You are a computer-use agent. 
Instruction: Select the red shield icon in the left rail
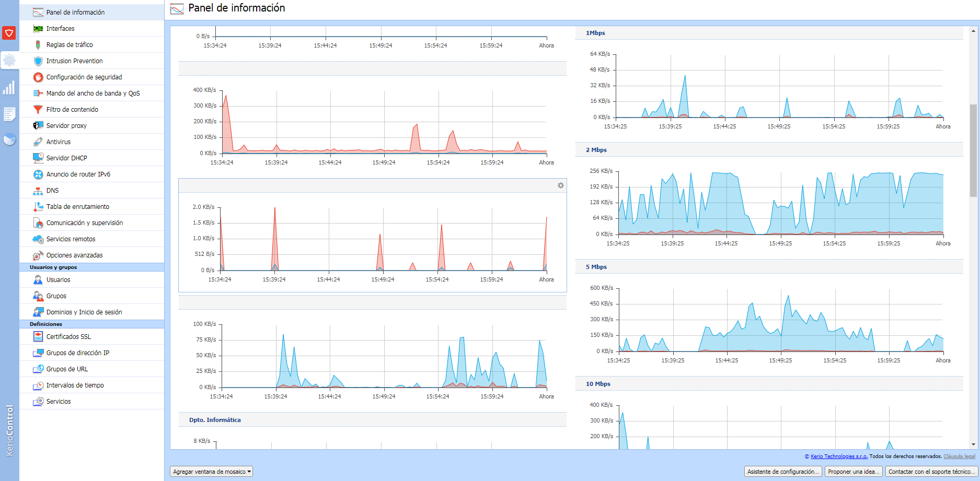(x=9, y=33)
